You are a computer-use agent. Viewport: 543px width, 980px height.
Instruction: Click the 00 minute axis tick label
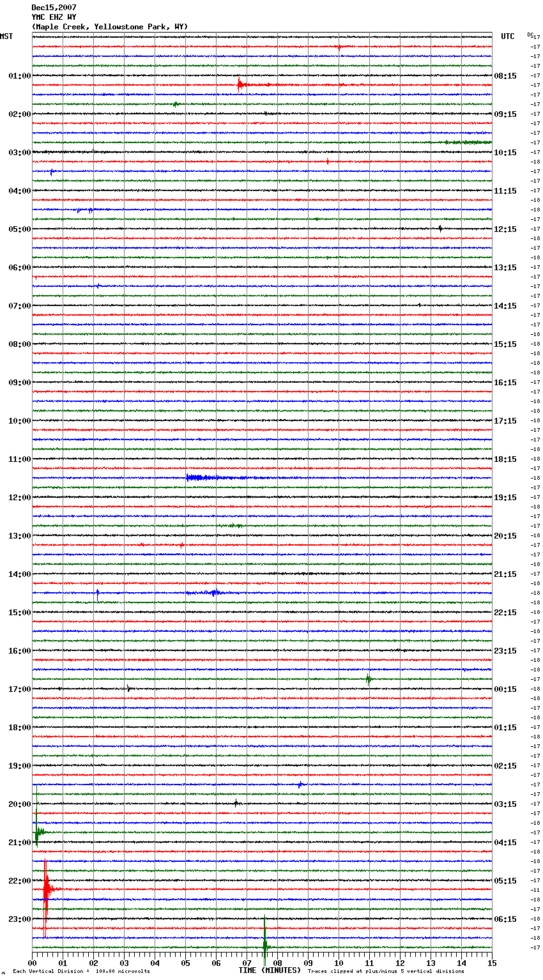pos(32,963)
